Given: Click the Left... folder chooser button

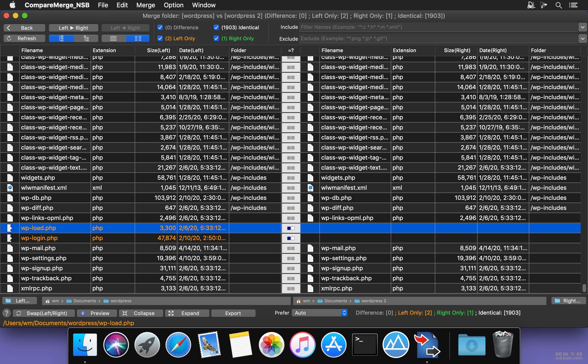Looking at the screenshot, I should click(20, 301).
